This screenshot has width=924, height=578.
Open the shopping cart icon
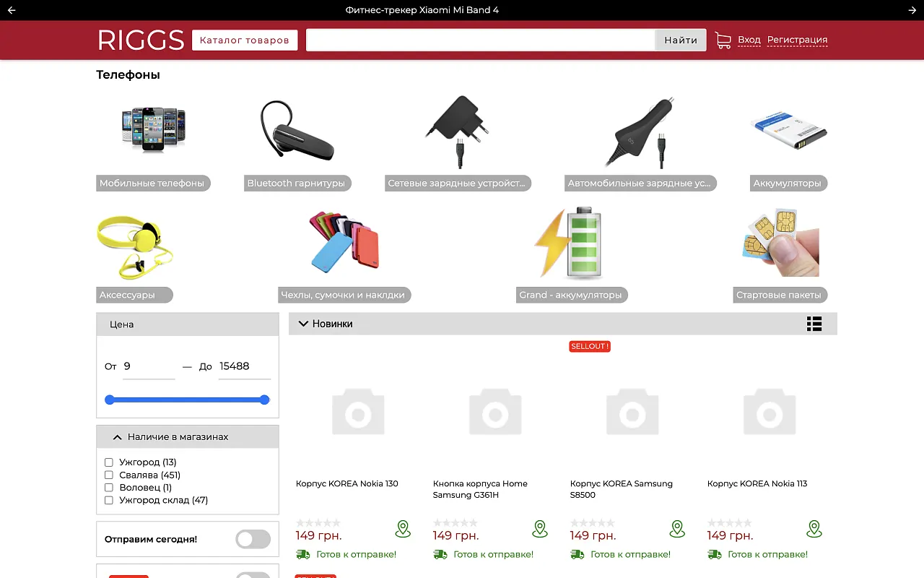coord(723,40)
